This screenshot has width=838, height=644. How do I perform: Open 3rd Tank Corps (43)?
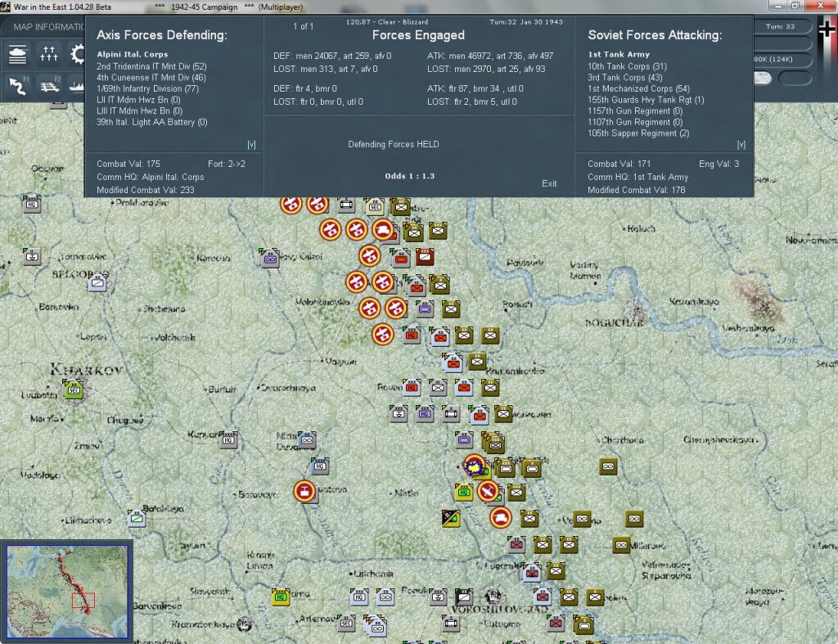pyautogui.click(x=624, y=78)
